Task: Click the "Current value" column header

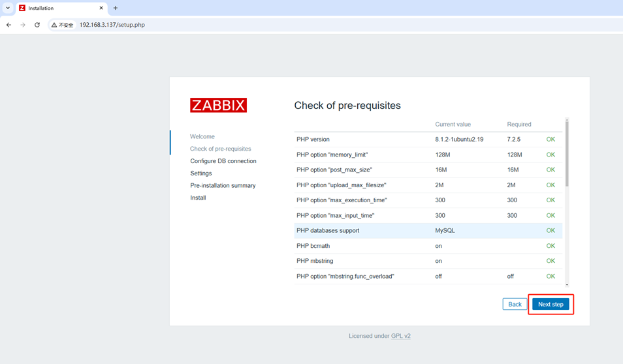Action: pos(453,124)
